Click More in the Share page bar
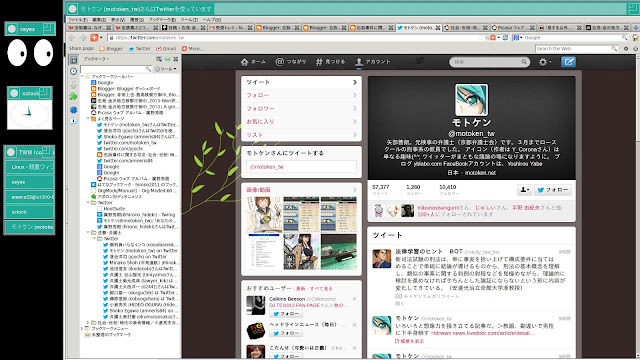Screen dimensions: 640x360 [192, 49]
